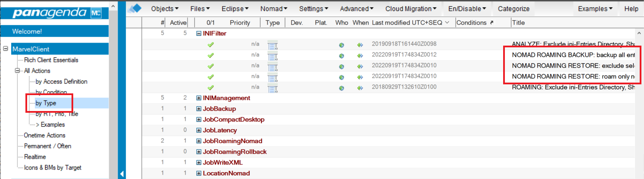The image size is (644, 179).
Task: Select the by Access Definition view
Action: pos(61,81)
